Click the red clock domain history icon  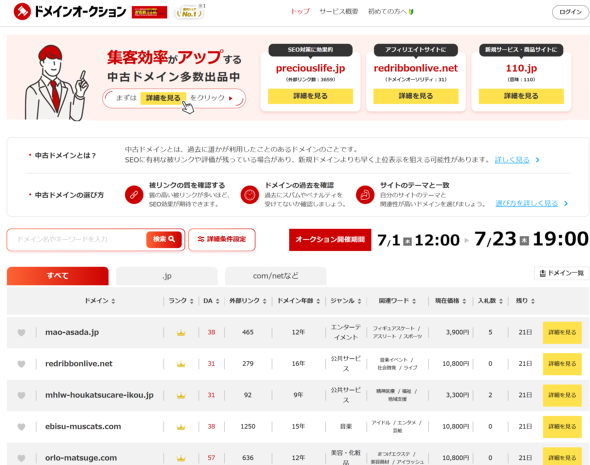[x=250, y=195]
